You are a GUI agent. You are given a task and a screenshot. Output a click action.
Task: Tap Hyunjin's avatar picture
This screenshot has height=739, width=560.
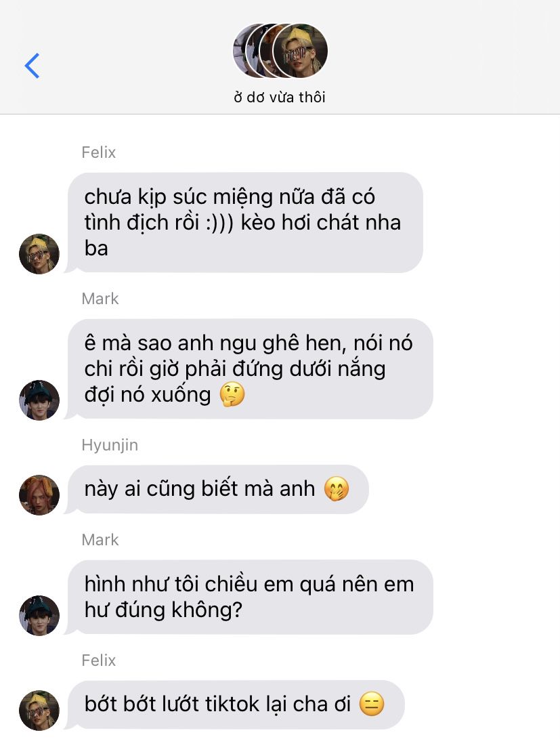tap(39, 495)
